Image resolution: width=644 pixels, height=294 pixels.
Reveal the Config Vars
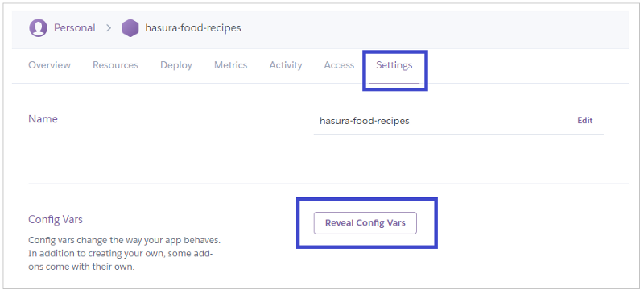click(x=365, y=223)
